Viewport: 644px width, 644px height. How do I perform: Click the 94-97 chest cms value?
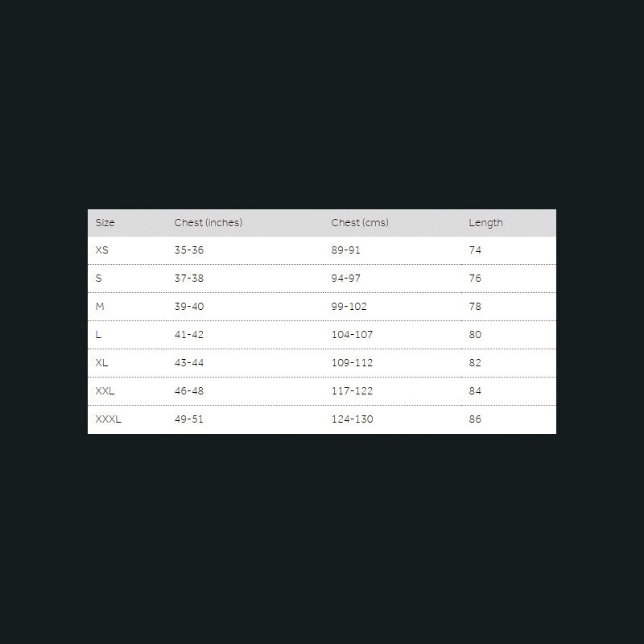coord(346,279)
